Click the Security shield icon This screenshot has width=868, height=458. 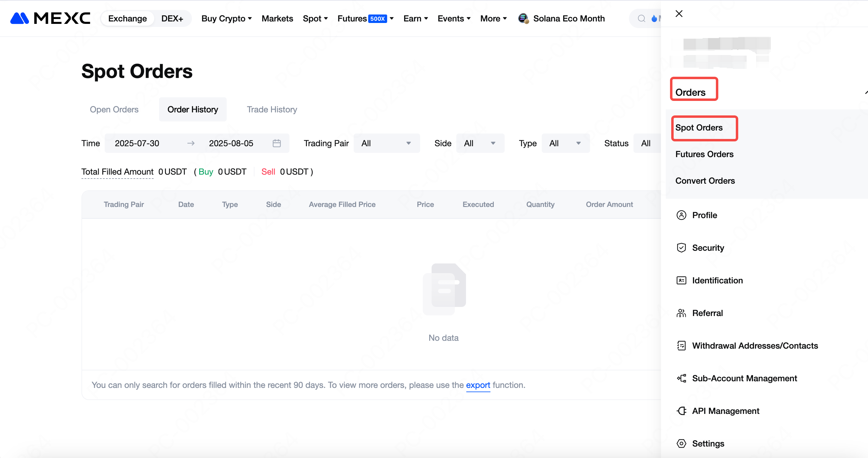(x=681, y=247)
